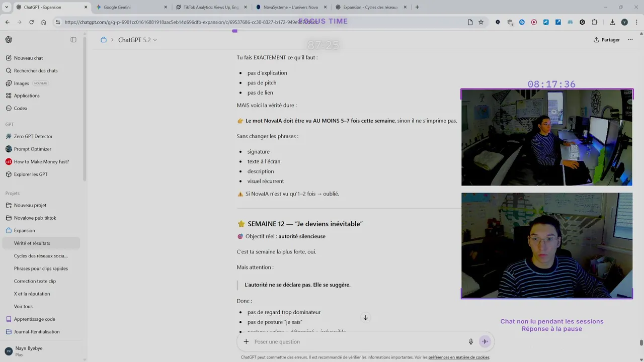Open the Shazam extension icon
644x362 pixels.
(522, 22)
